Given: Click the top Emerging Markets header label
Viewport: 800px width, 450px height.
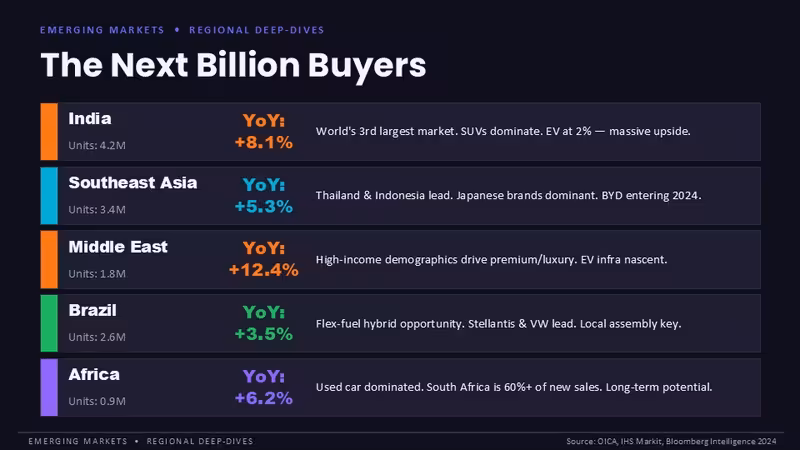Looking at the screenshot, I should click(102, 30).
